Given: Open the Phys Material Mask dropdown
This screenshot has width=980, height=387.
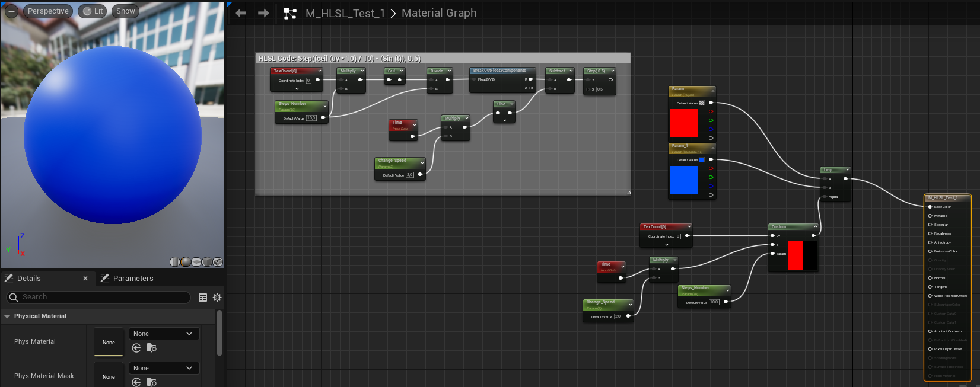Looking at the screenshot, I should click(x=164, y=368).
